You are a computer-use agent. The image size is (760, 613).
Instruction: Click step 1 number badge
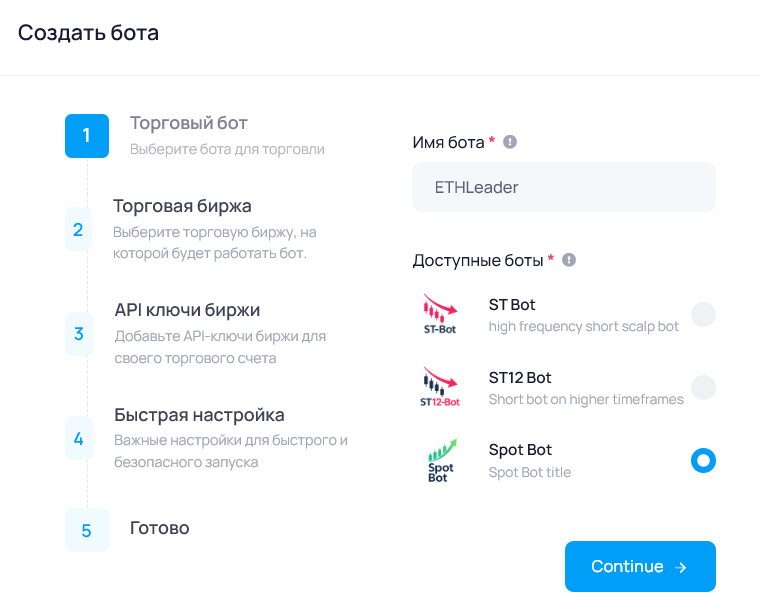[x=87, y=136]
